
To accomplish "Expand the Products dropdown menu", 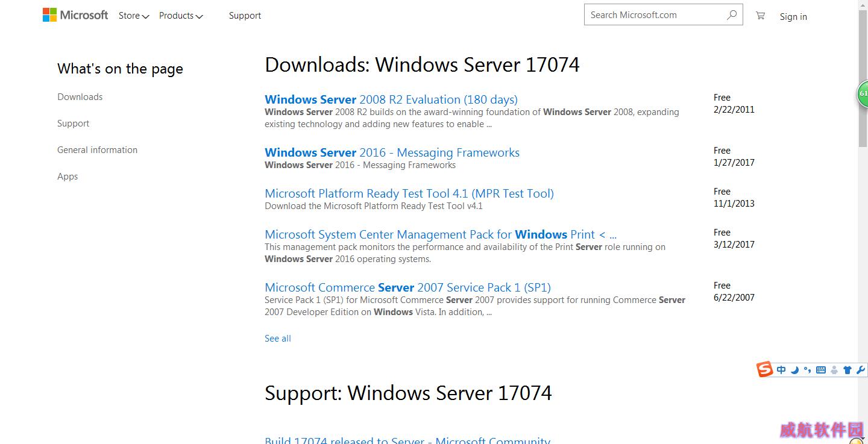I will coord(181,16).
